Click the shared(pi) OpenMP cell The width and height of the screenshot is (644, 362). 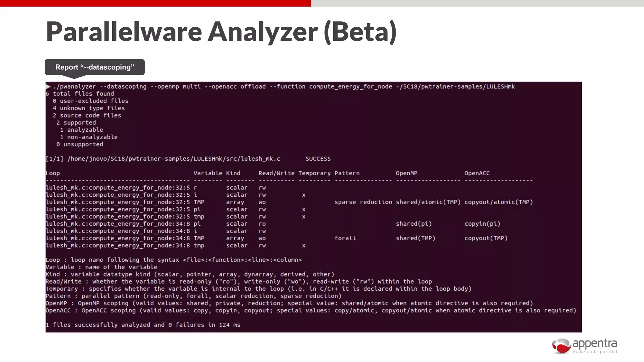point(414,224)
